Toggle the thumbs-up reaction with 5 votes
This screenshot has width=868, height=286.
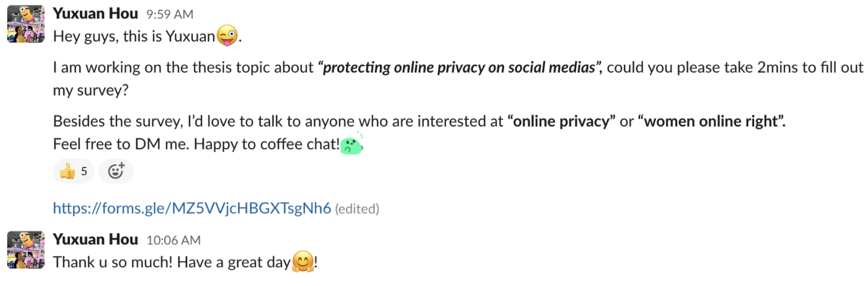click(73, 172)
